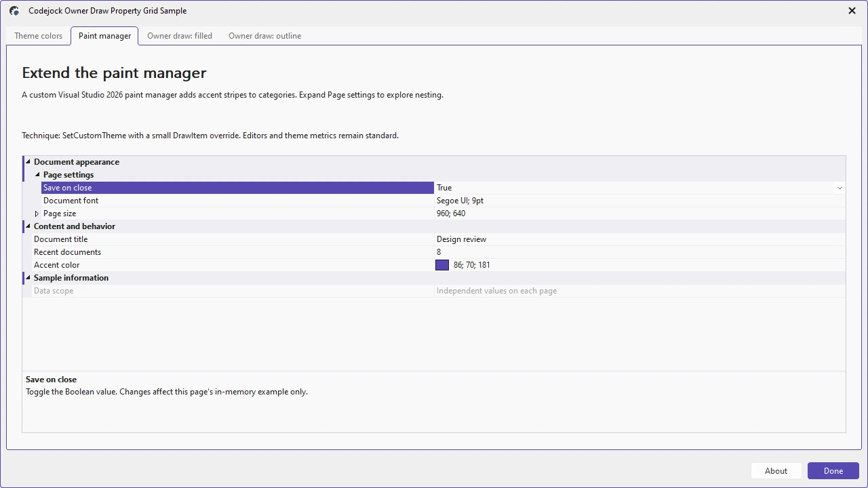The height and width of the screenshot is (488, 868).
Task: Collapse the Page settings group
Action: tap(37, 175)
